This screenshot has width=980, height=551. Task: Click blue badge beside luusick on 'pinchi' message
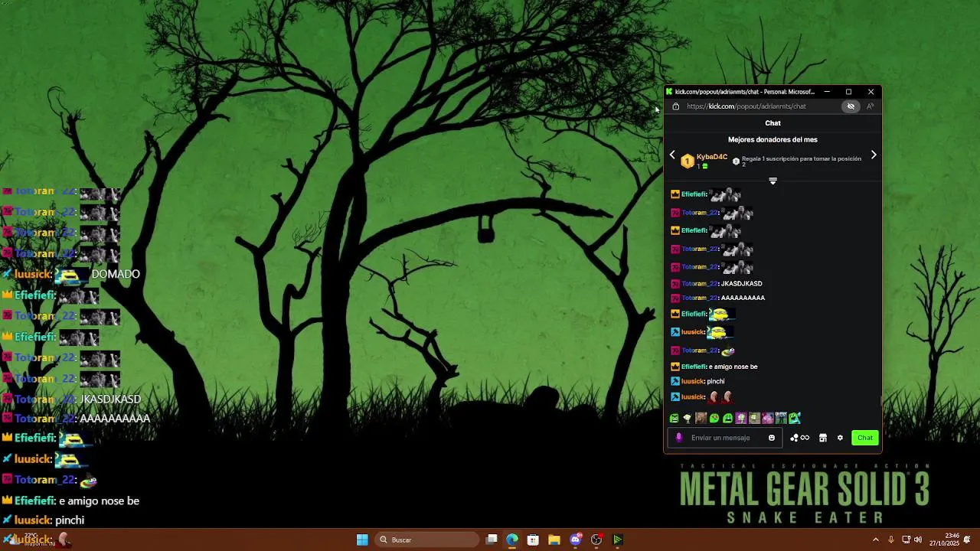pos(675,381)
